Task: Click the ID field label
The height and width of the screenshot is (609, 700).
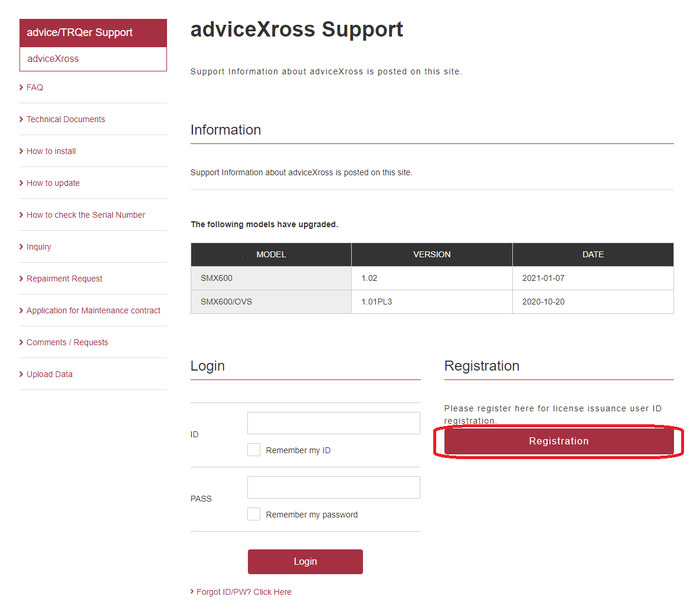Action: (194, 434)
